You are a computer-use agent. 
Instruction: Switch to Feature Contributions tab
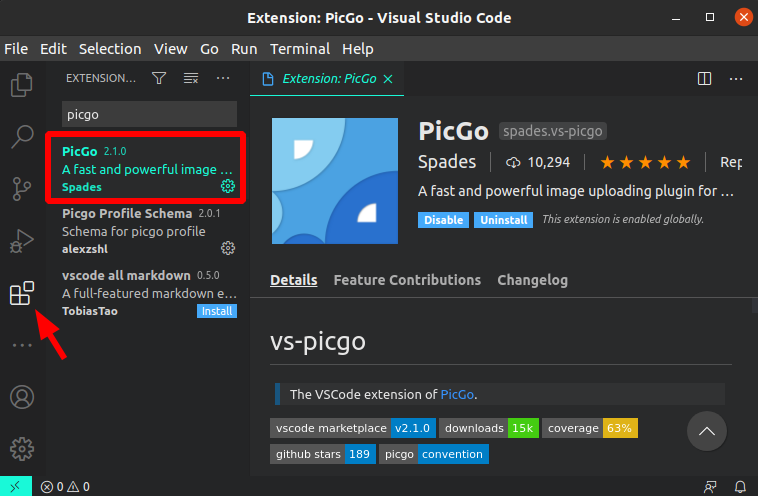(x=407, y=280)
